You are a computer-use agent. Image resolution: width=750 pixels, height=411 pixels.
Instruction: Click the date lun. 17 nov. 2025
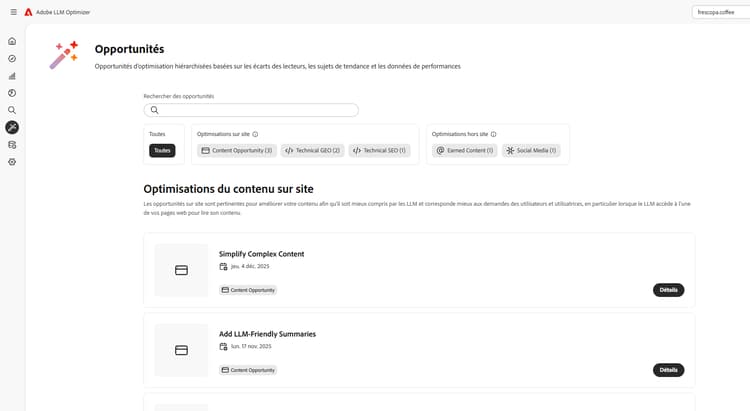coord(251,346)
